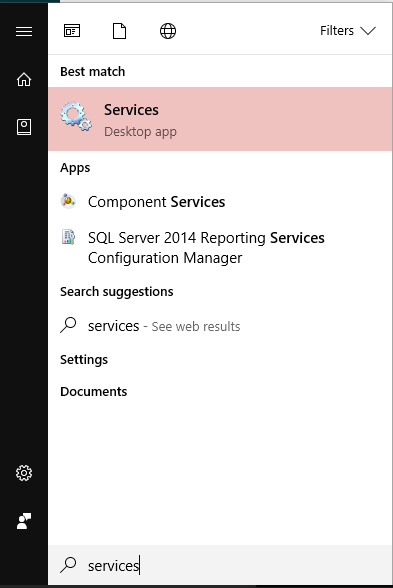The height and width of the screenshot is (588, 393).
Task: Click the search box containing services
Action: 220,565
